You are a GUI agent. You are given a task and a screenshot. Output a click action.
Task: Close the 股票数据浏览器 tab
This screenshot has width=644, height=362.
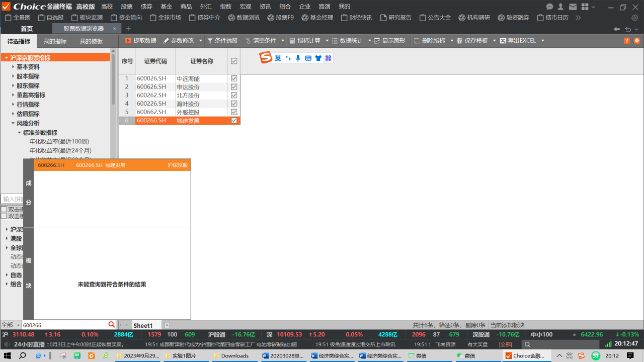pyautogui.click(x=115, y=29)
